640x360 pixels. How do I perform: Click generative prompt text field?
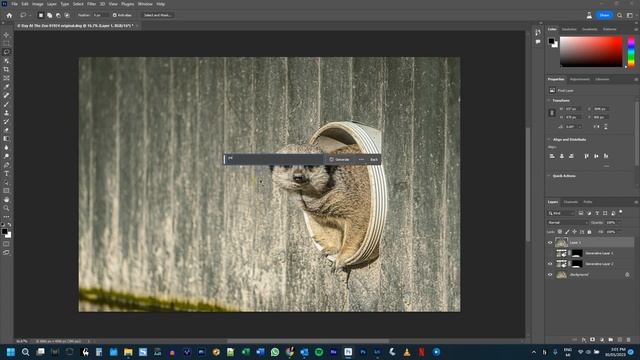pyautogui.click(x=274, y=159)
